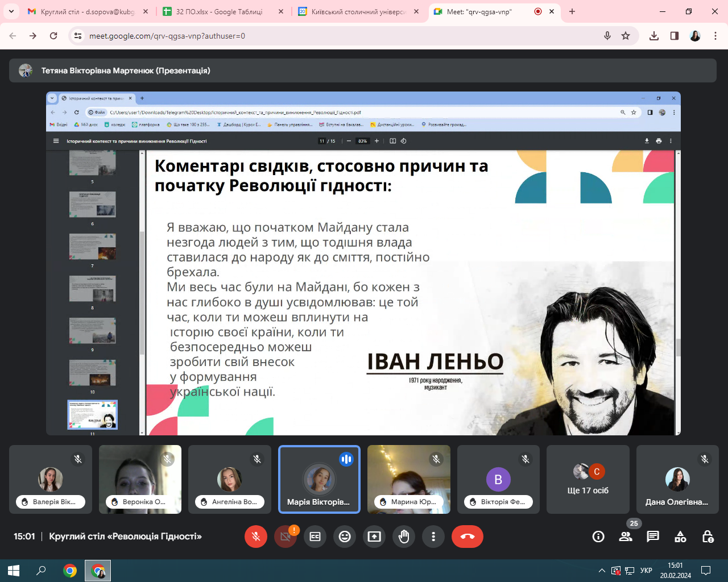The width and height of the screenshot is (728, 582).
Task: Open the activities panel
Action: (x=680, y=537)
